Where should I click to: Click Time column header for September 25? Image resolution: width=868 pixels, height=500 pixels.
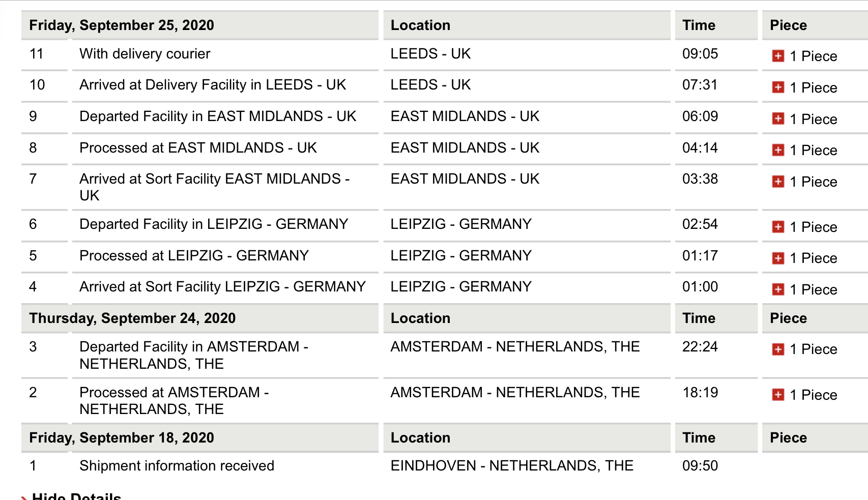(699, 25)
